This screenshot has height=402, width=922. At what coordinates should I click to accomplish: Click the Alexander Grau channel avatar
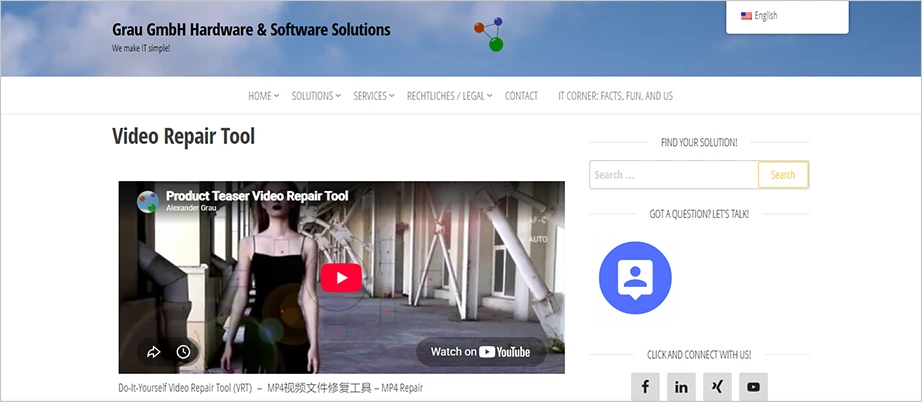148,202
